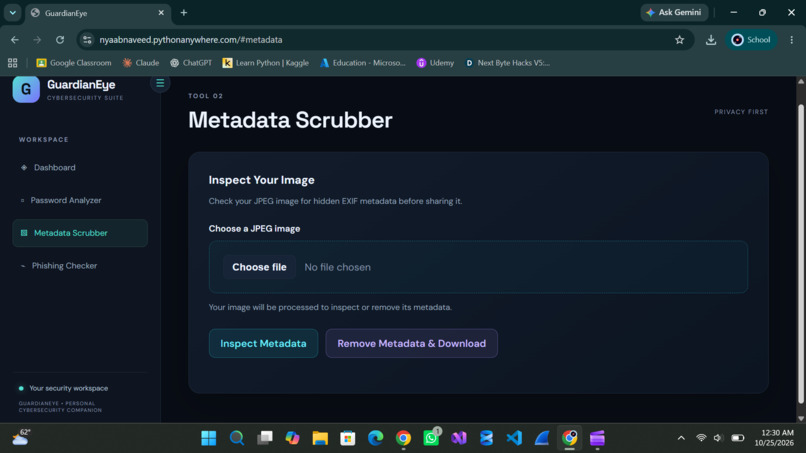Toggle the sidebar hamburger menu
Viewport: 806px width, 453px height.
pos(160,83)
